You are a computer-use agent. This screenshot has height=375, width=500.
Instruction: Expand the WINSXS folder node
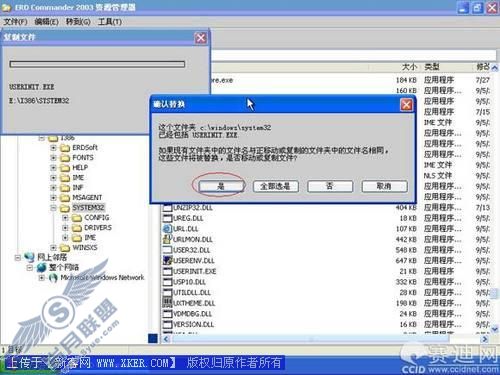53,247
